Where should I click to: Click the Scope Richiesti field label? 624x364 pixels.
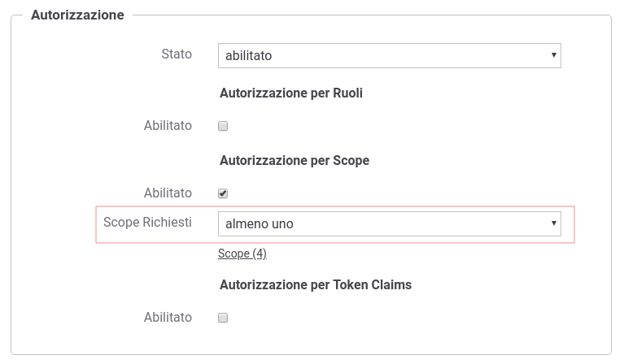point(147,222)
